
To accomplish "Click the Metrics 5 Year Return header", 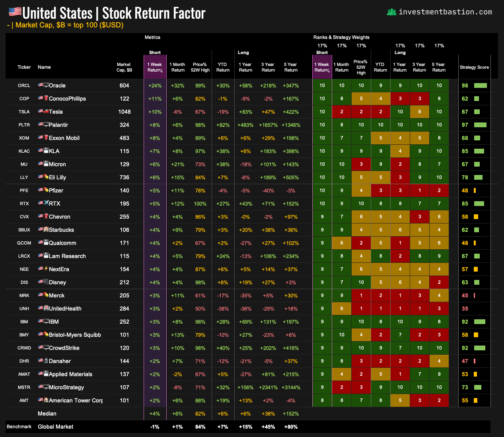I will point(291,67).
